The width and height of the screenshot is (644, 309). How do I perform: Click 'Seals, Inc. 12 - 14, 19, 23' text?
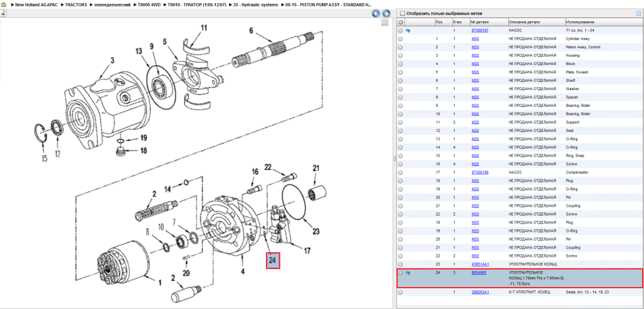(x=587, y=292)
